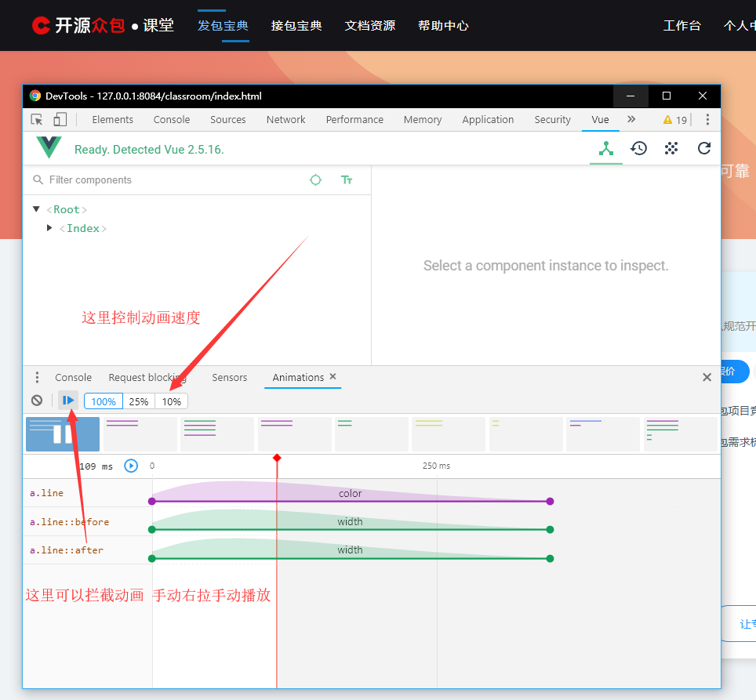Select the last animation group thumbnail
756x700 pixels.
click(680, 434)
